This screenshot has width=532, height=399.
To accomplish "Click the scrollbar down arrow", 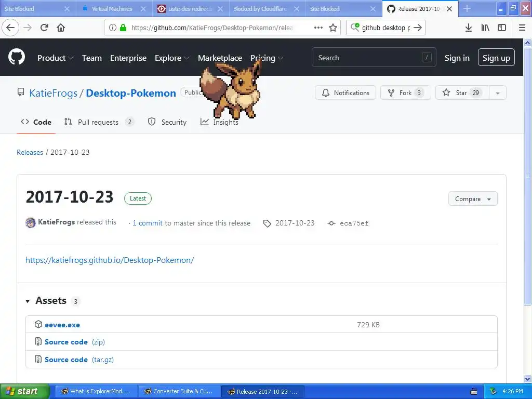I will pos(528,379).
